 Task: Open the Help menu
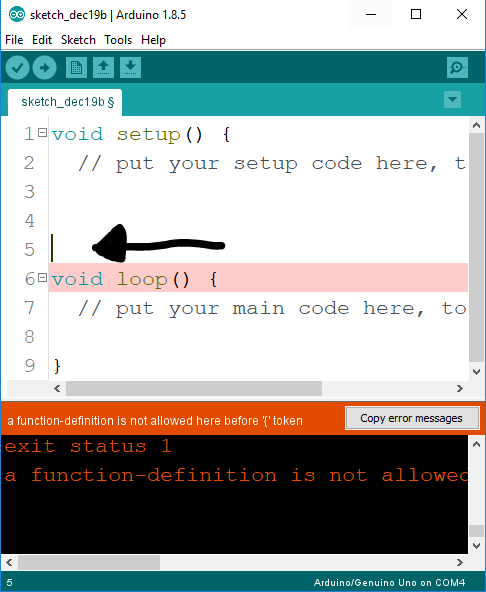pyautogui.click(x=153, y=40)
